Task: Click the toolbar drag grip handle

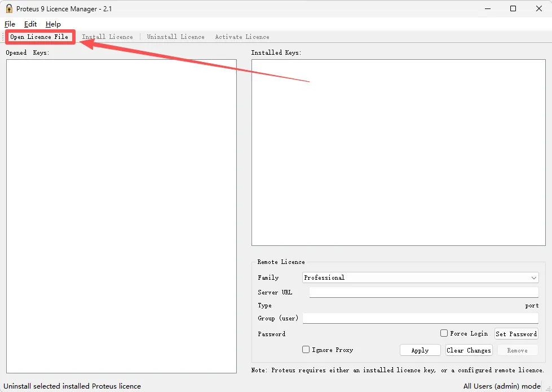Action: point(3,37)
